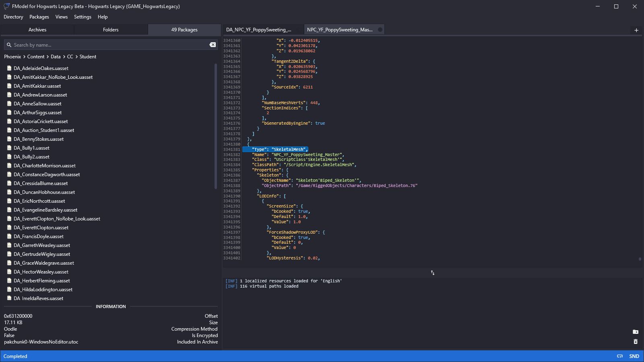The width and height of the screenshot is (644, 362).
Task: Add a new editor tab with plus icon
Action: 636,30
